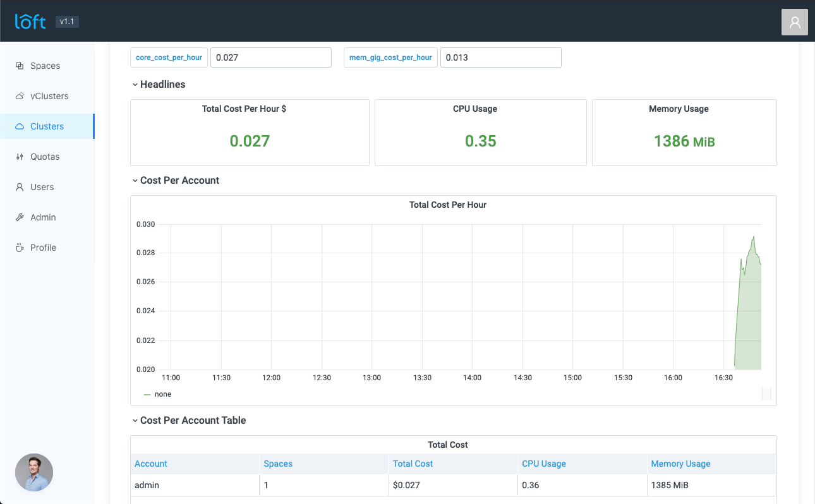815x504 pixels.
Task: Edit the 0.013 memory cost input field
Action: [x=501, y=57]
